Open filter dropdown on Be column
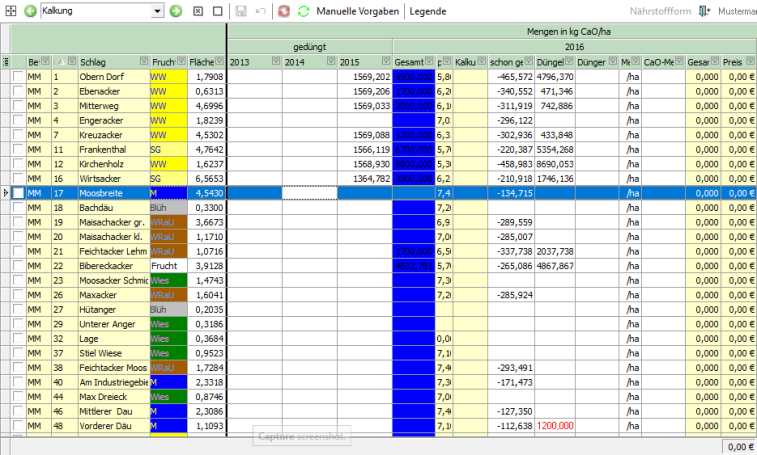 pyautogui.click(x=45, y=61)
